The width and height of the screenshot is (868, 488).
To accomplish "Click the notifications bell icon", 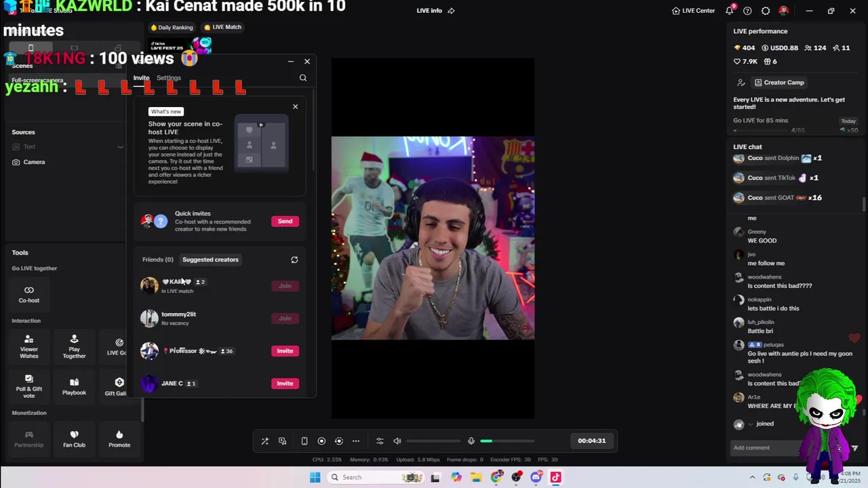I will 730,11.
